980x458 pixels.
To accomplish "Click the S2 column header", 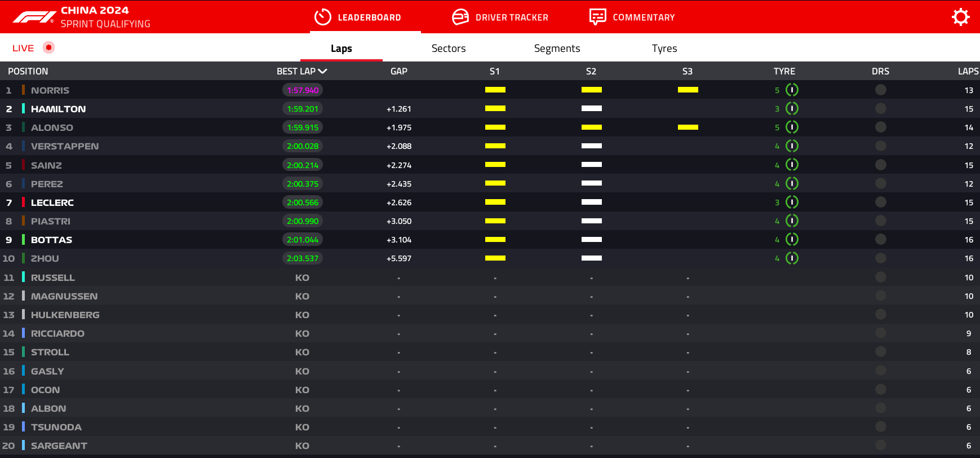I will (x=591, y=71).
